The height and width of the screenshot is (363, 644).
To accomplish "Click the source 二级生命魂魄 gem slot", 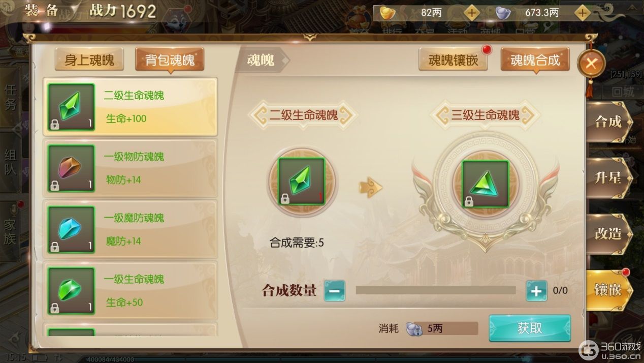I will 301,181.
